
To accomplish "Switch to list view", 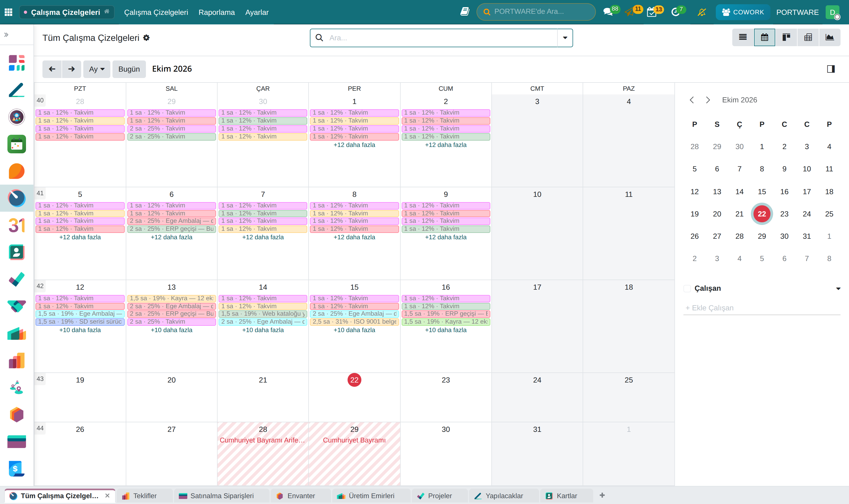I will [743, 37].
